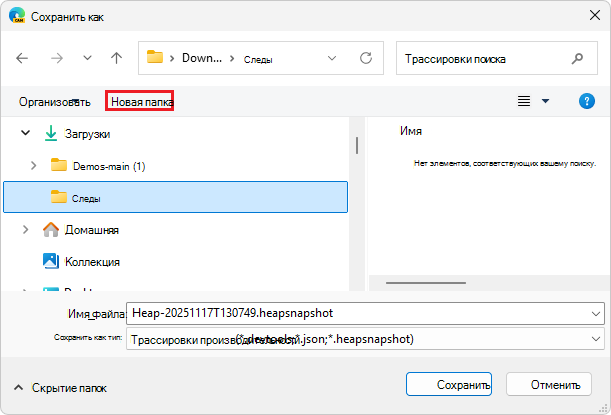Close the Сохранить как dialog
This screenshot has height=415, width=611.
[595, 16]
